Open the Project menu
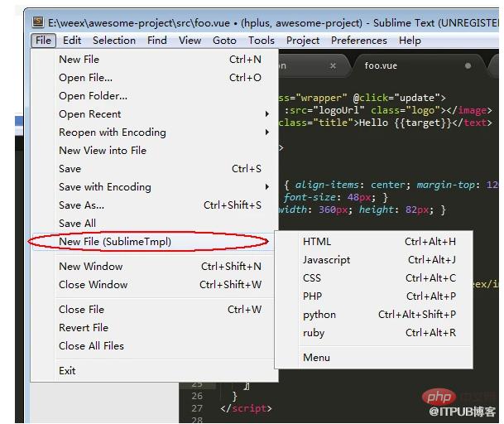 pyautogui.click(x=303, y=41)
